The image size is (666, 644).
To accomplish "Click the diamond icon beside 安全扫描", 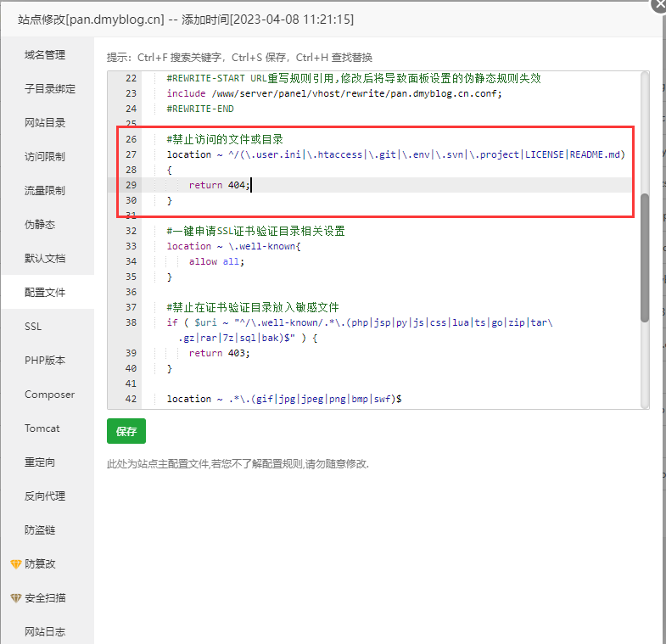I will coord(16,598).
